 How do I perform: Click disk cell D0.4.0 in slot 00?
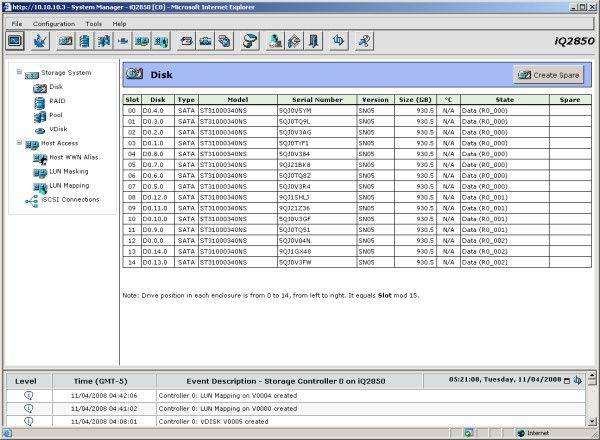click(x=158, y=111)
